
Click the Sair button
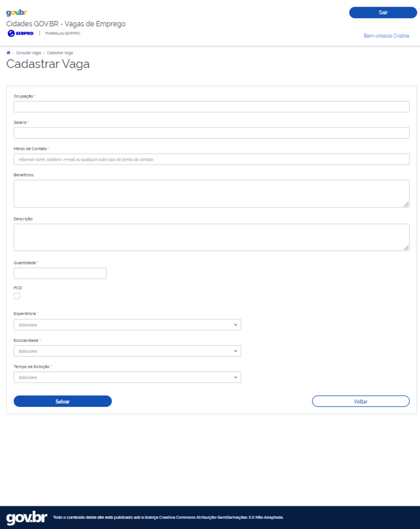(x=382, y=12)
